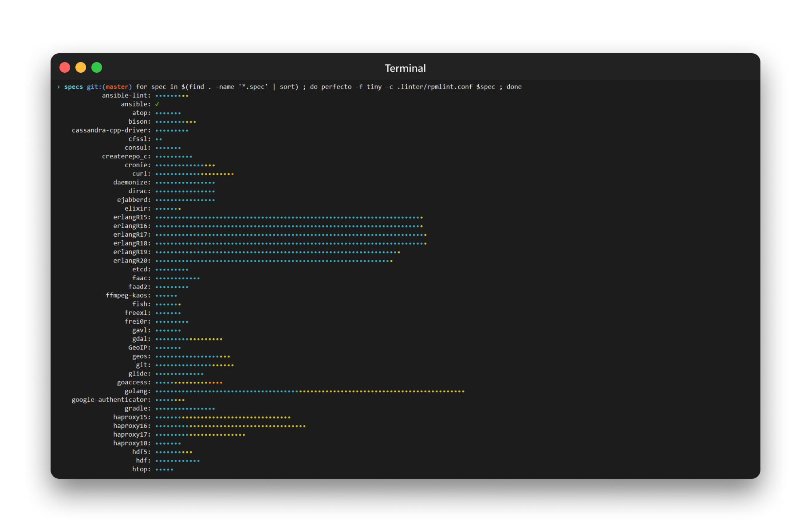
Task: Click the 'consul:' row label
Action: pos(138,148)
